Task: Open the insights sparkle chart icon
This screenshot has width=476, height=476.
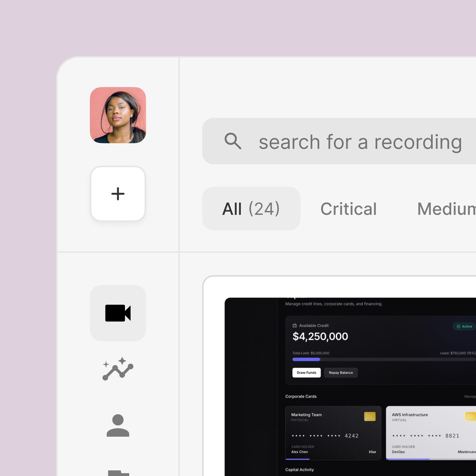Action: 118,369
